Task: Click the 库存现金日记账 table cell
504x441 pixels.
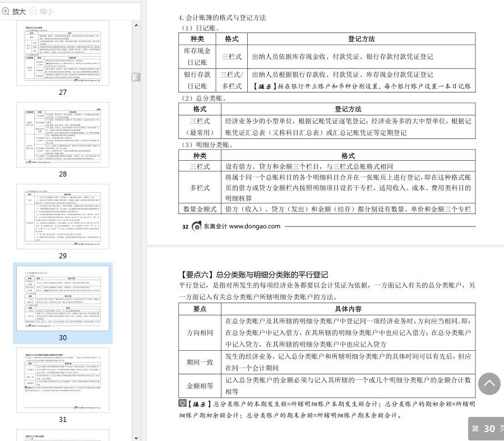Action: point(197,57)
